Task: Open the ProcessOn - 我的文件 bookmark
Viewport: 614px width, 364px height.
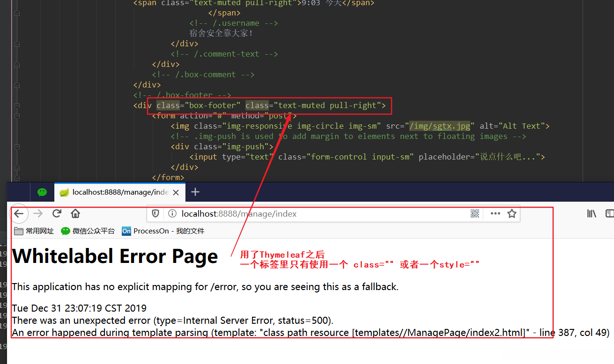Action: coord(163,231)
